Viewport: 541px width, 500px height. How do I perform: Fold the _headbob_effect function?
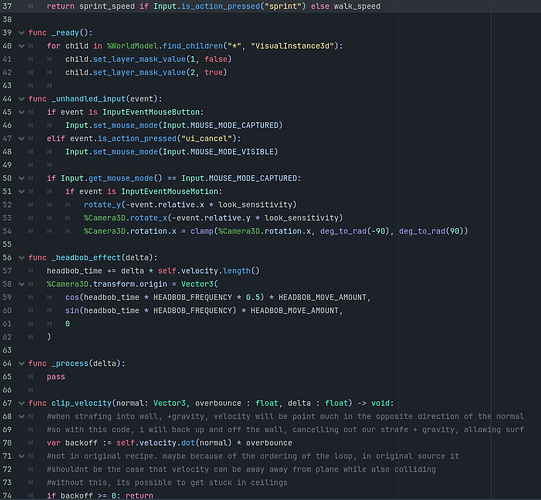(21, 258)
